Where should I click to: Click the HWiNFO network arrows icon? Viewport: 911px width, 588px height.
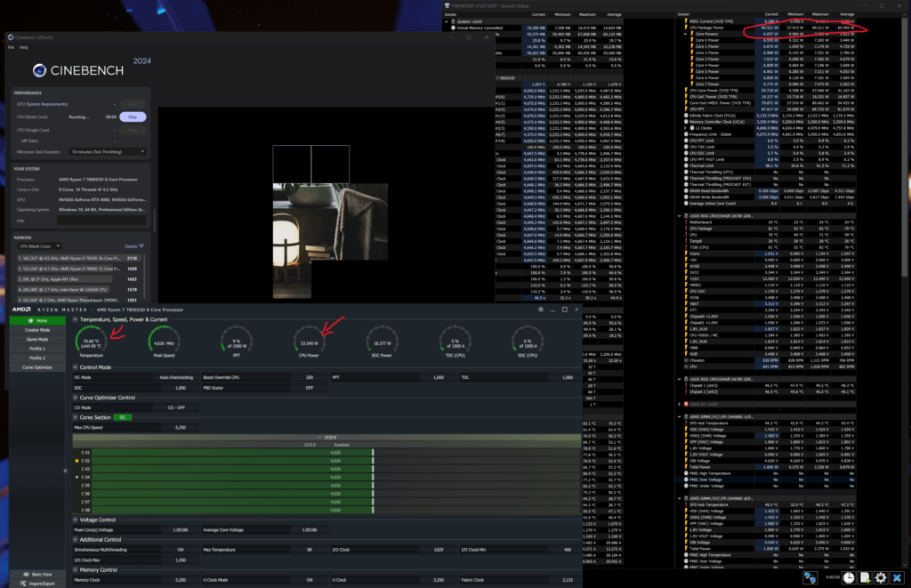[810, 577]
